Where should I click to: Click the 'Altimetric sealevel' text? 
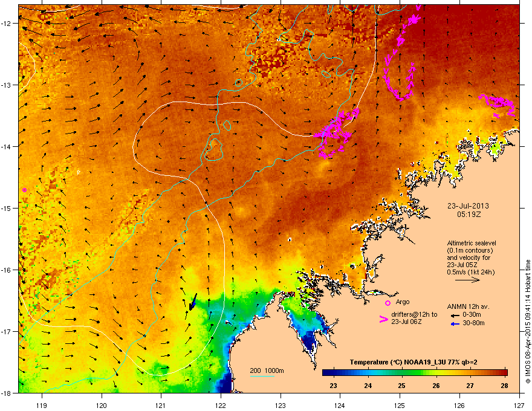tap(472, 243)
